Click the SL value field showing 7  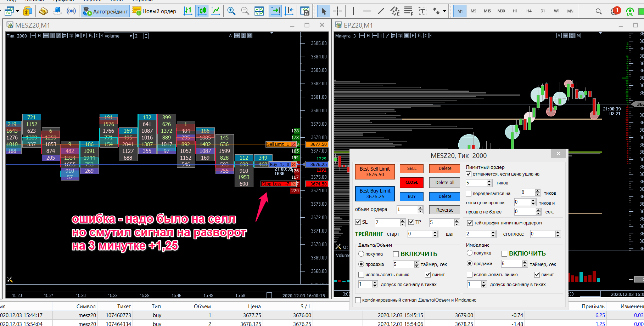pos(387,222)
